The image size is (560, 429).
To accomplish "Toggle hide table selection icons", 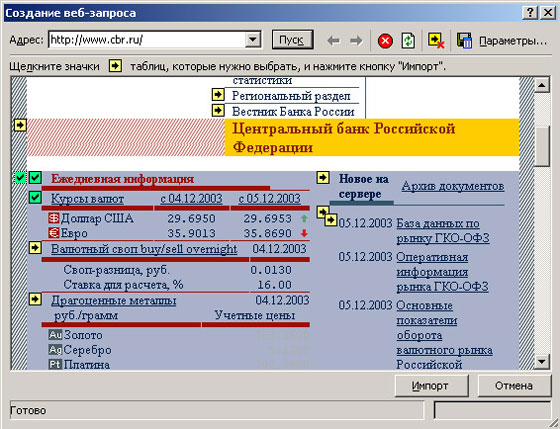I will [x=436, y=40].
